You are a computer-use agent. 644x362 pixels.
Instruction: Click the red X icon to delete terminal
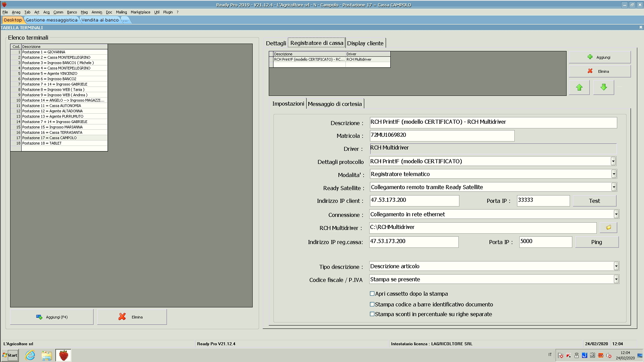[122, 317]
